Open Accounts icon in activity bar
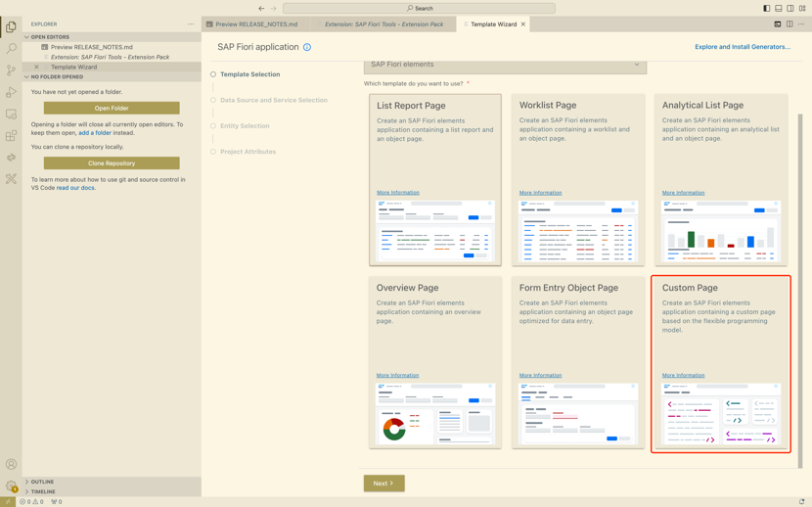The height and width of the screenshot is (507, 812). click(11, 464)
